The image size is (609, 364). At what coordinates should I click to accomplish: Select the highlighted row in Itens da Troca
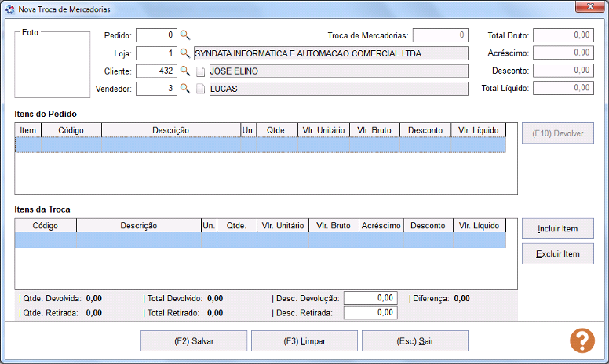point(261,240)
